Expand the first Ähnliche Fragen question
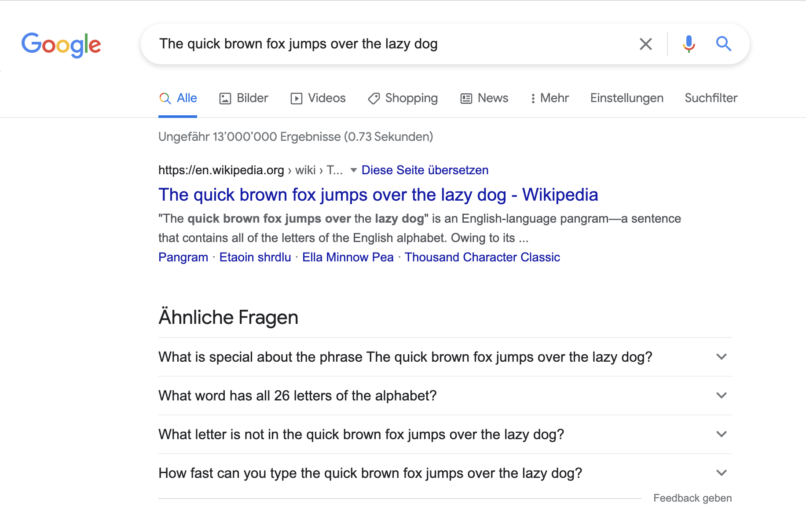This screenshot has width=806, height=532. click(x=721, y=357)
